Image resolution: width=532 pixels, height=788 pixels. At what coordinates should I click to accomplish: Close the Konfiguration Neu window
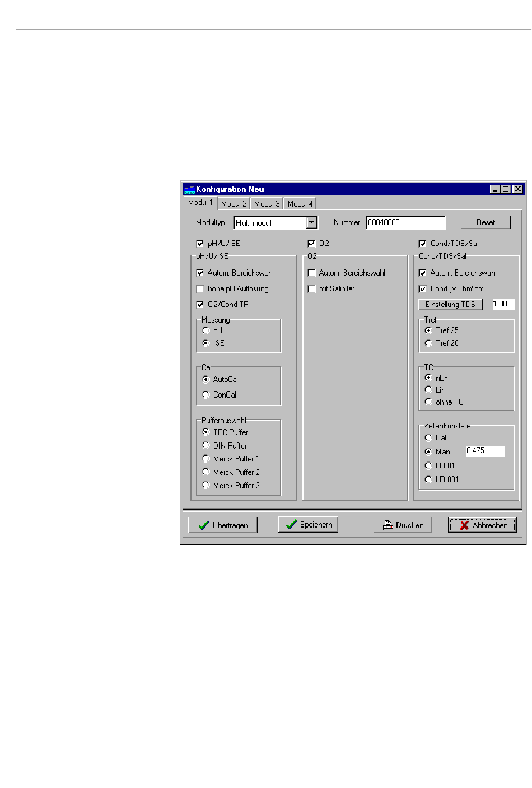(518, 189)
